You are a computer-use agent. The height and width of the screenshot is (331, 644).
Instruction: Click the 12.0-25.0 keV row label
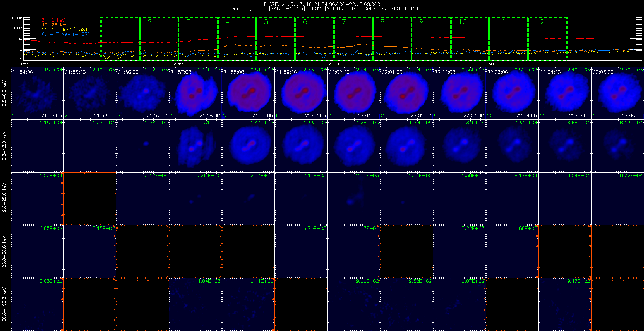coord(4,198)
